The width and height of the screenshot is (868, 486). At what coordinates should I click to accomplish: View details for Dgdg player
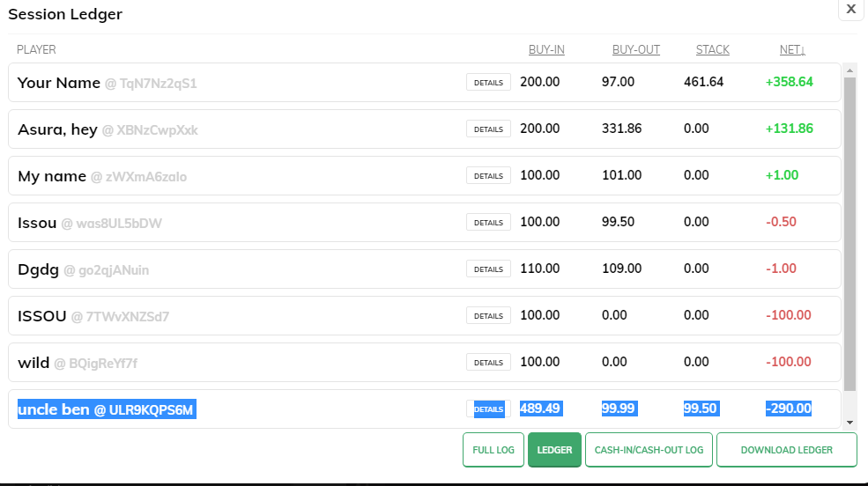coord(488,269)
